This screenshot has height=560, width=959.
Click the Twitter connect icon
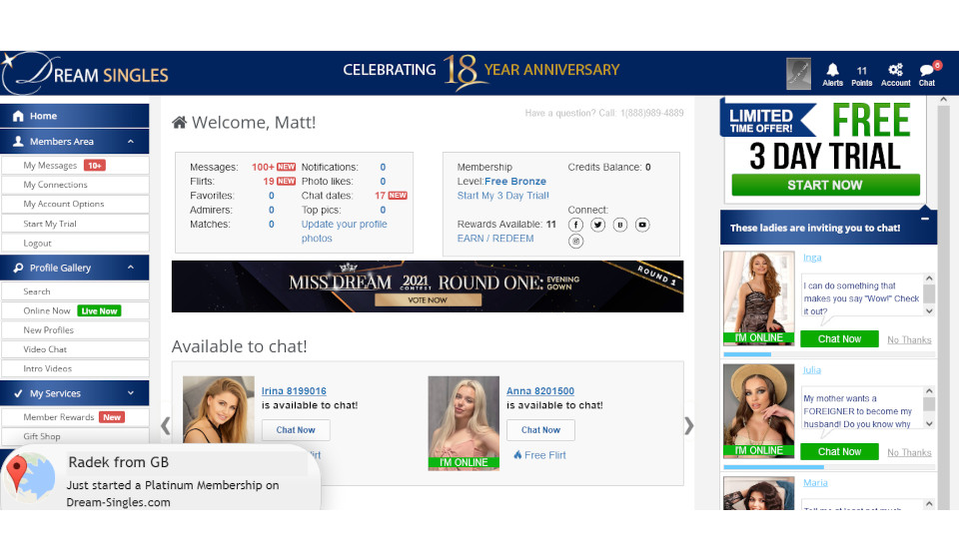click(x=598, y=225)
